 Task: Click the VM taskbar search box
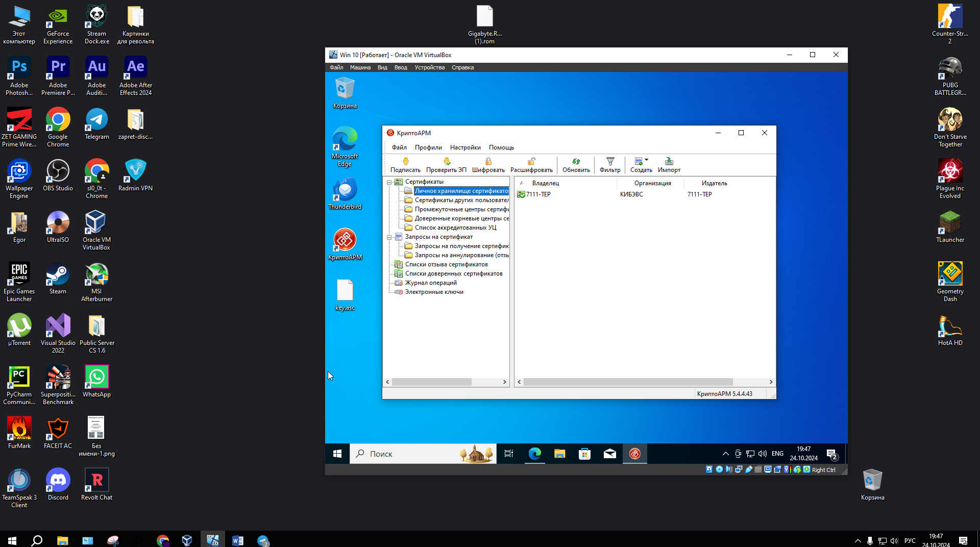click(423, 454)
